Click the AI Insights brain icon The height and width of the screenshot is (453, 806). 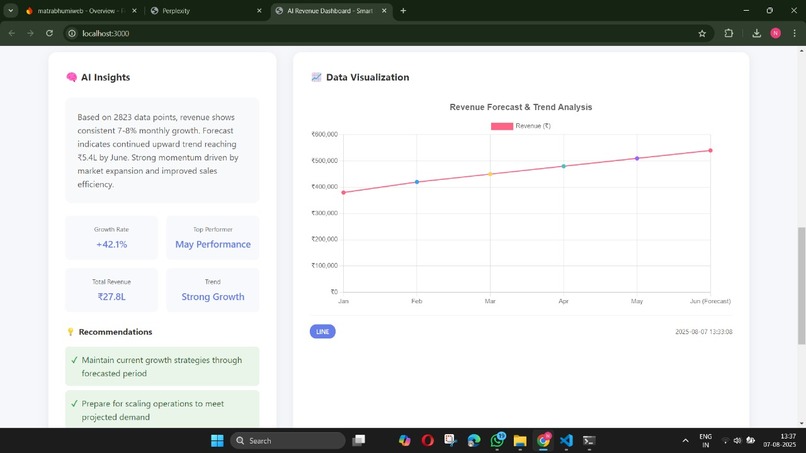pos(71,77)
